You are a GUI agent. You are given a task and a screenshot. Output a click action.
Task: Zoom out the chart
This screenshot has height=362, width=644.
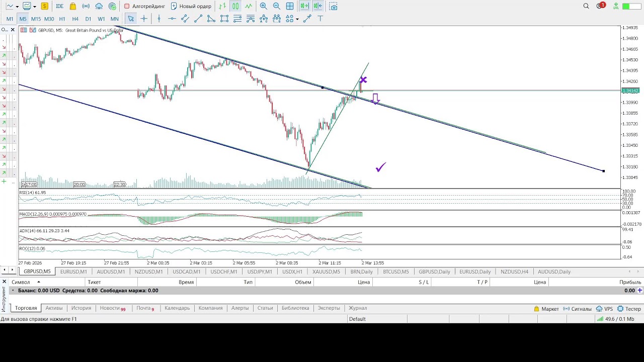277,6
